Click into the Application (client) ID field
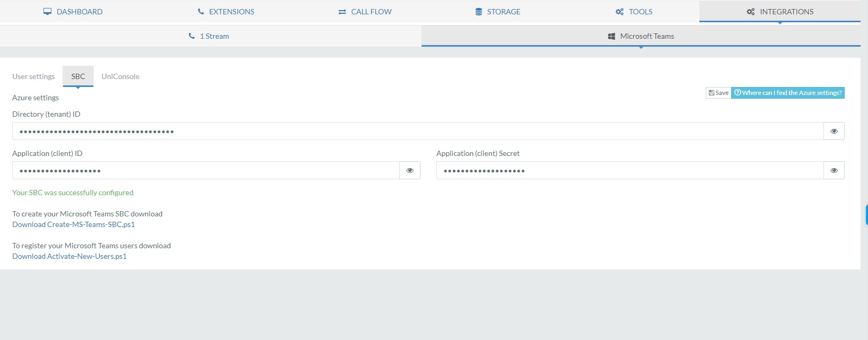The height and width of the screenshot is (340, 868). (206, 170)
